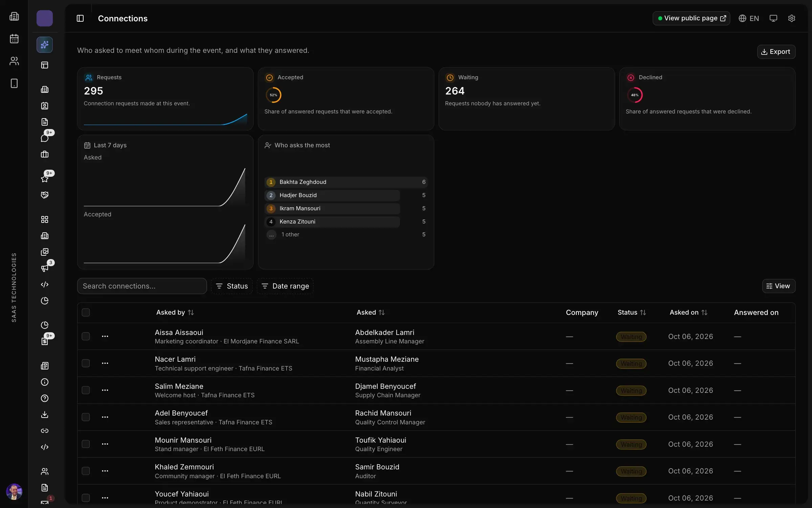Select the sparkles icon in the sidebar
Image resolution: width=812 pixels, height=508 pixels.
pyautogui.click(x=45, y=45)
